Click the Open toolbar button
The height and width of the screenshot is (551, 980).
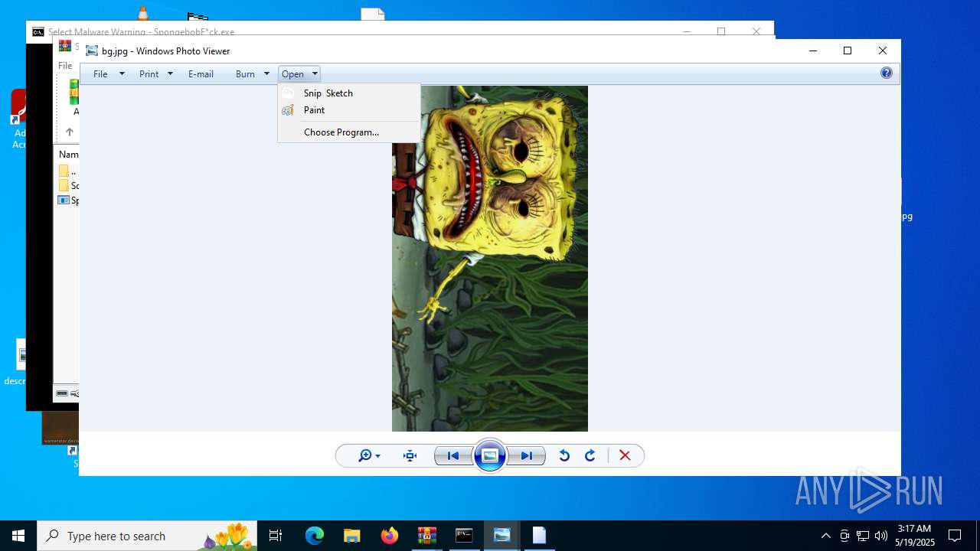click(292, 74)
